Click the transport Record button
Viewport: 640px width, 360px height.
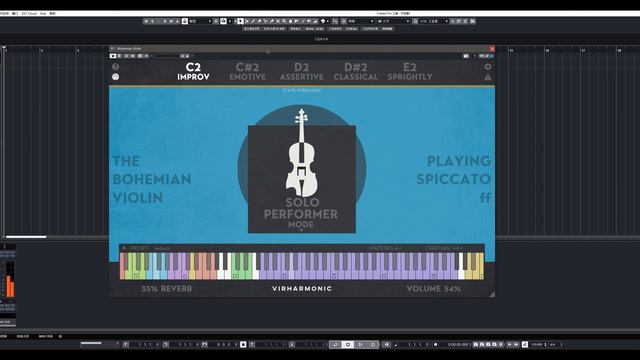click(x=373, y=344)
